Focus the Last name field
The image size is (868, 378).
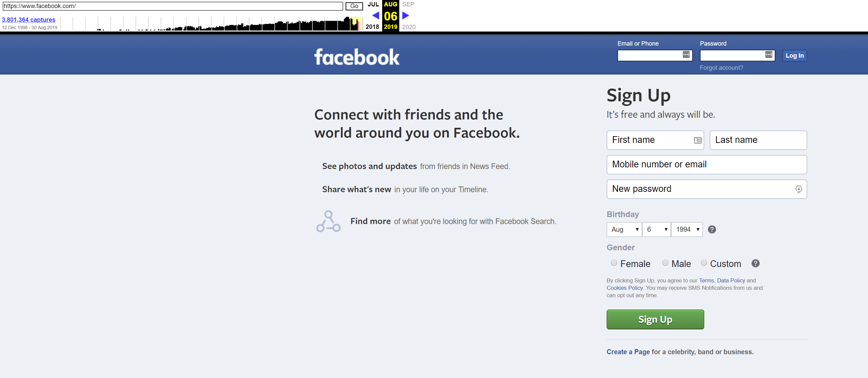pyautogui.click(x=758, y=140)
